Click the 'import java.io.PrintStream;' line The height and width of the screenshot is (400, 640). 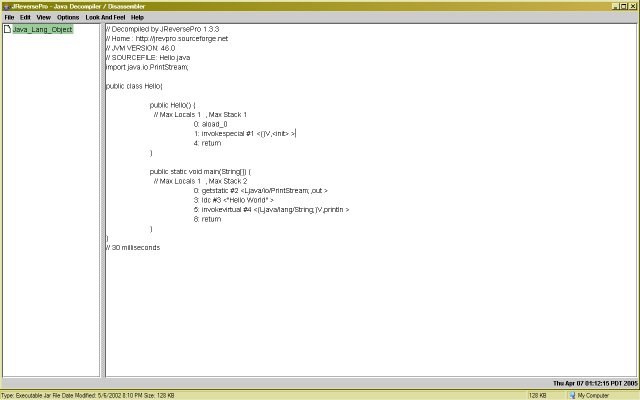click(x=148, y=67)
